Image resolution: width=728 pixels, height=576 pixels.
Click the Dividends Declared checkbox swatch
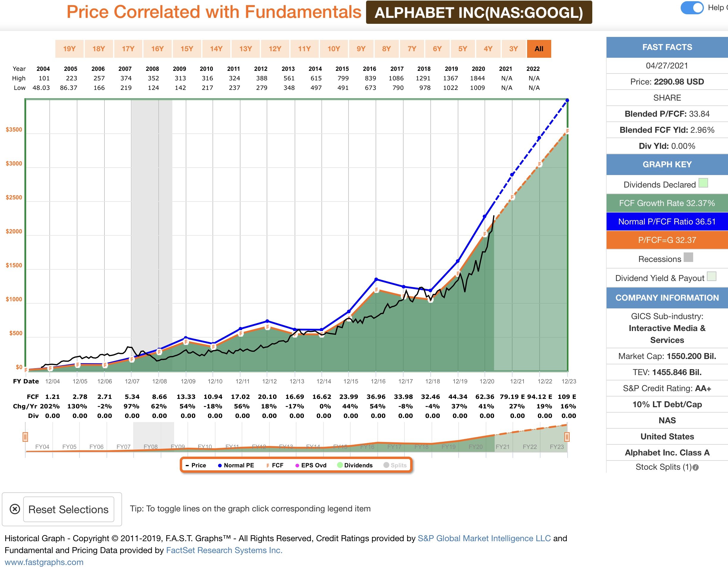pos(703,183)
